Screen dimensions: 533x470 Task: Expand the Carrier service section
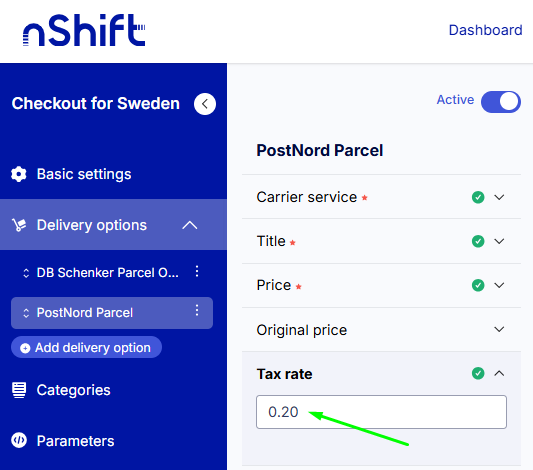[x=381, y=197]
